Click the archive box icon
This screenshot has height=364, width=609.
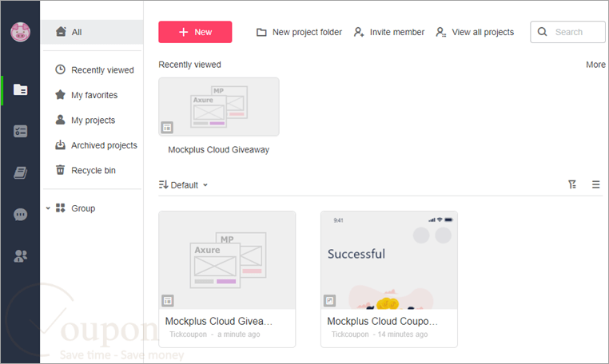tap(60, 145)
